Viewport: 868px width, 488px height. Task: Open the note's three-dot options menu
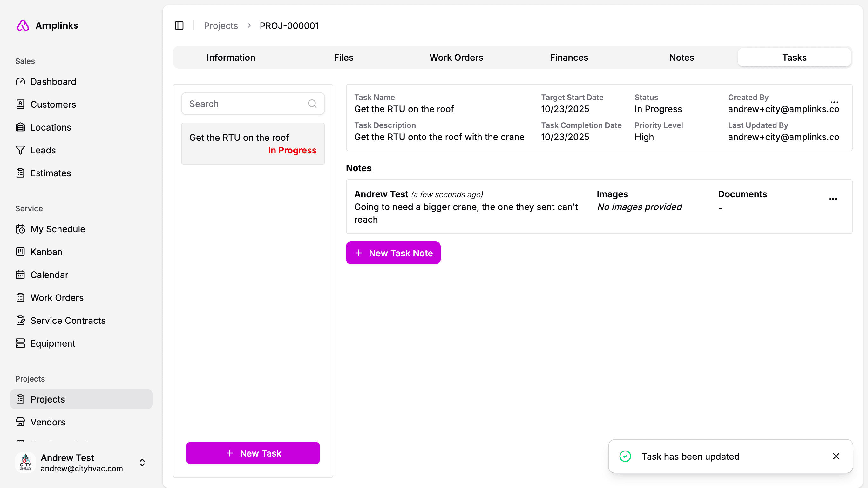click(833, 199)
